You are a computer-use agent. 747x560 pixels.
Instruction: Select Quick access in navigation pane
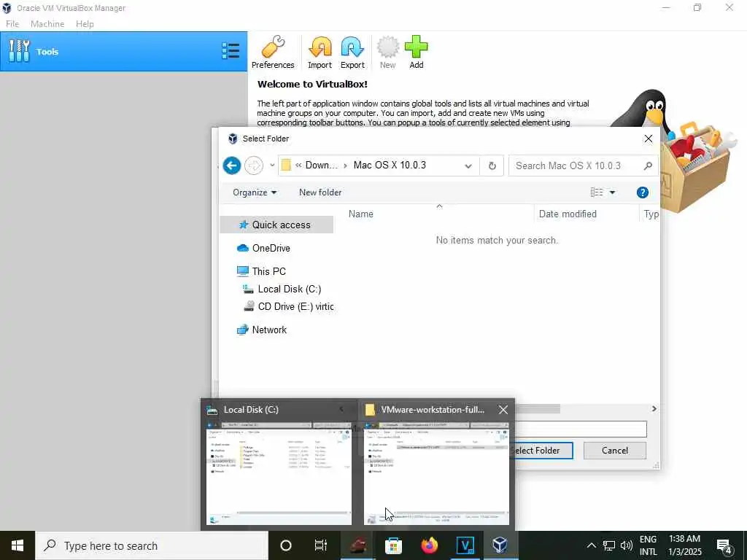click(x=276, y=225)
